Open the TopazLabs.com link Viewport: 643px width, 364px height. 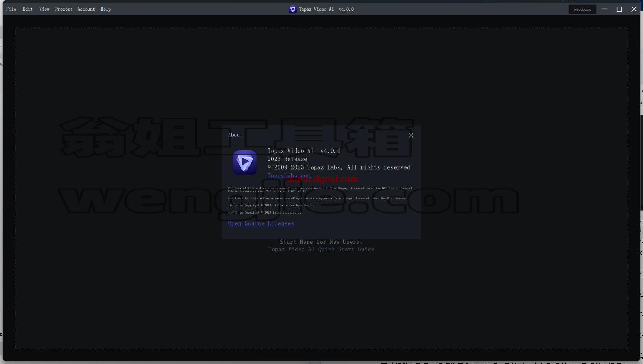click(x=289, y=176)
